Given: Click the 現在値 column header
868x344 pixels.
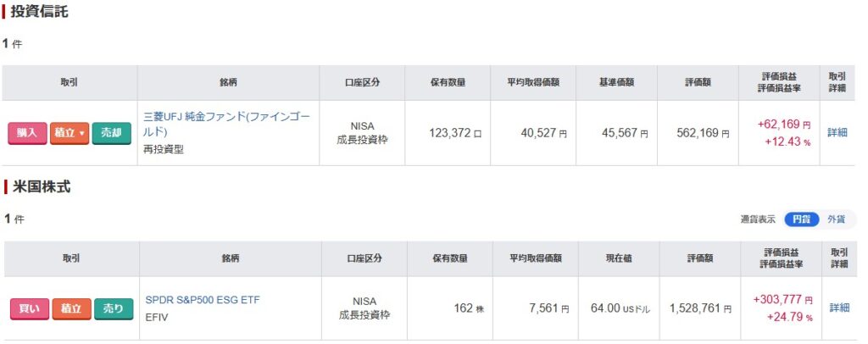Looking at the screenshot, I should click(x=617, y=258).
